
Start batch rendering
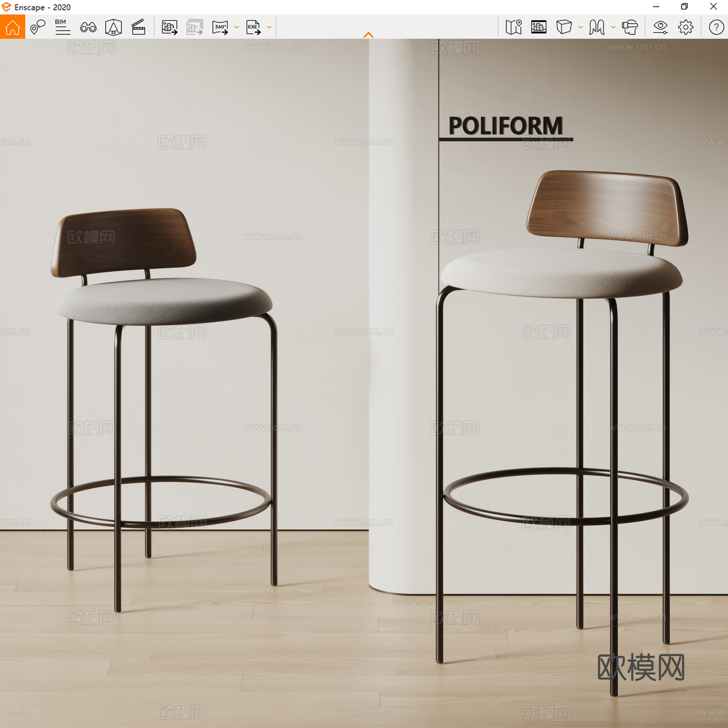point(195,26)
